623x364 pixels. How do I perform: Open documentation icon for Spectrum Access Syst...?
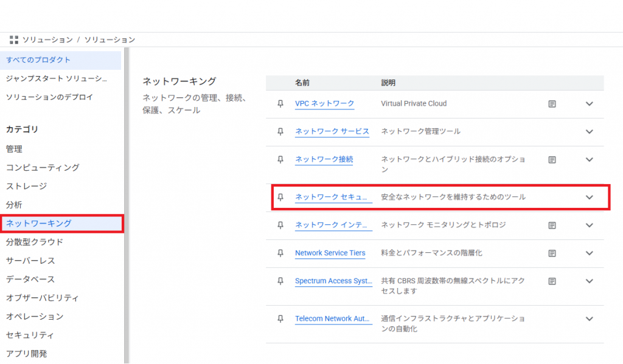(552, 281)
